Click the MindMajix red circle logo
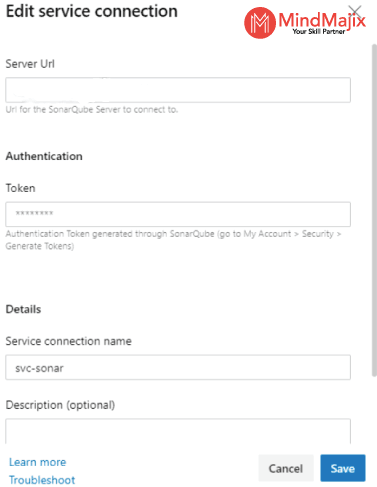Viewport: 377px width, 487px height. click(260, 23)
